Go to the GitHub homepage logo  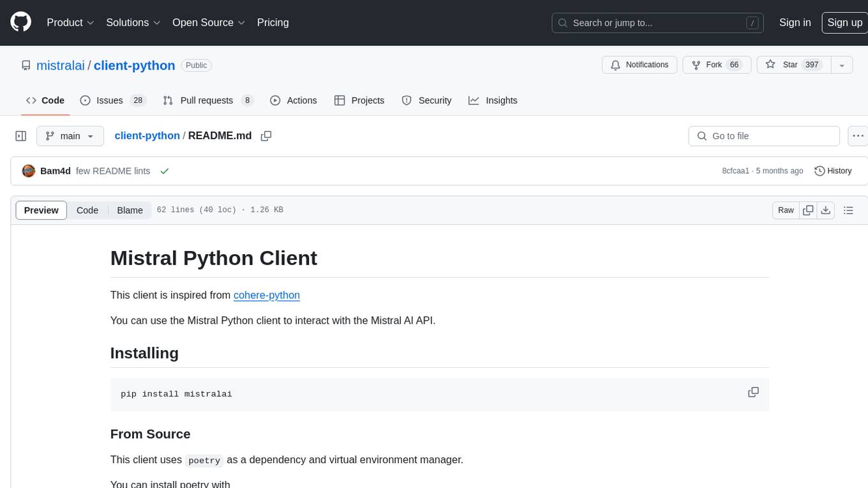20,22
